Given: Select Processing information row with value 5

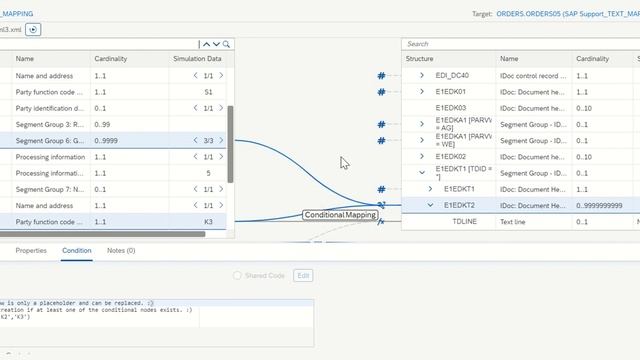Looking at the screenshot, I should click(113, 173).
